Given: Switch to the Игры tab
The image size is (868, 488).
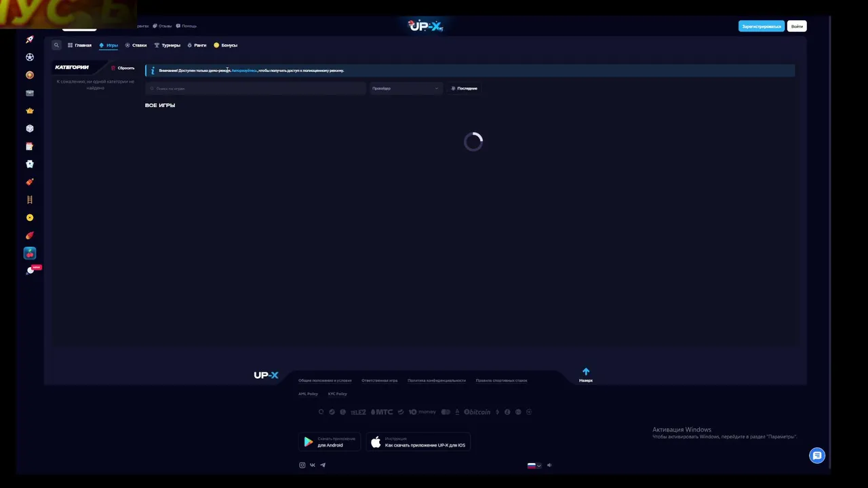Looking at the screenshot, I should coord(108,45).
